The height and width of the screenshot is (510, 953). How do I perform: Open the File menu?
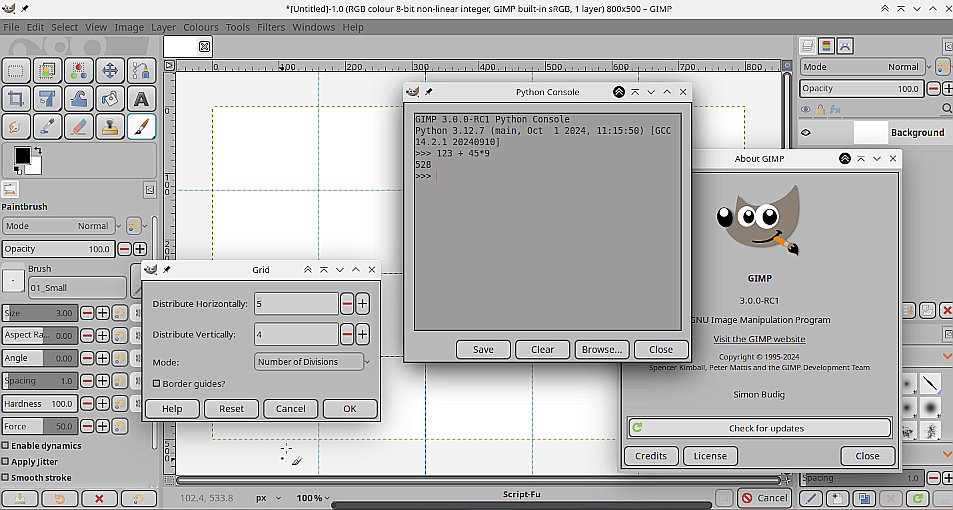(12, 27)
